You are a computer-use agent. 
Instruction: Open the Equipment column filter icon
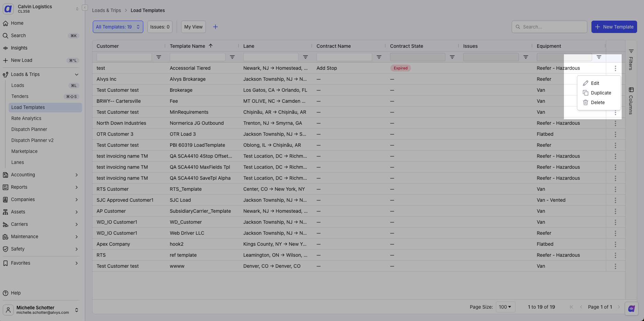tap(599, 57)
